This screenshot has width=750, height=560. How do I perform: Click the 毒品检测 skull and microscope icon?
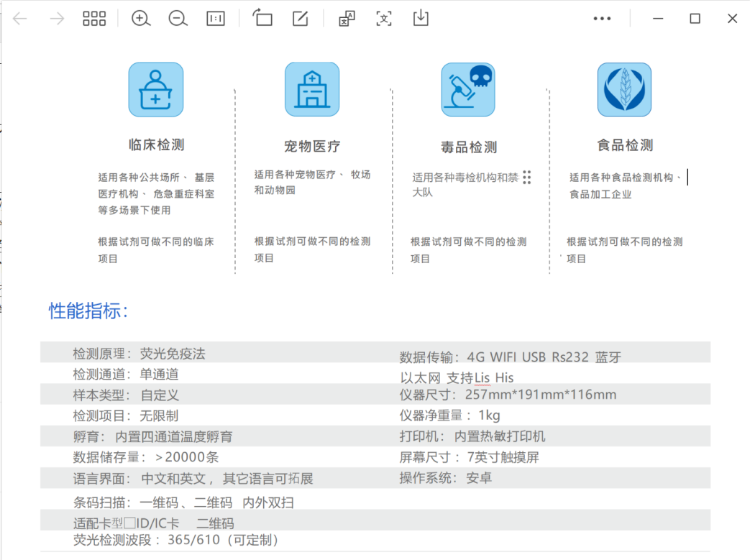click(468, 90)
